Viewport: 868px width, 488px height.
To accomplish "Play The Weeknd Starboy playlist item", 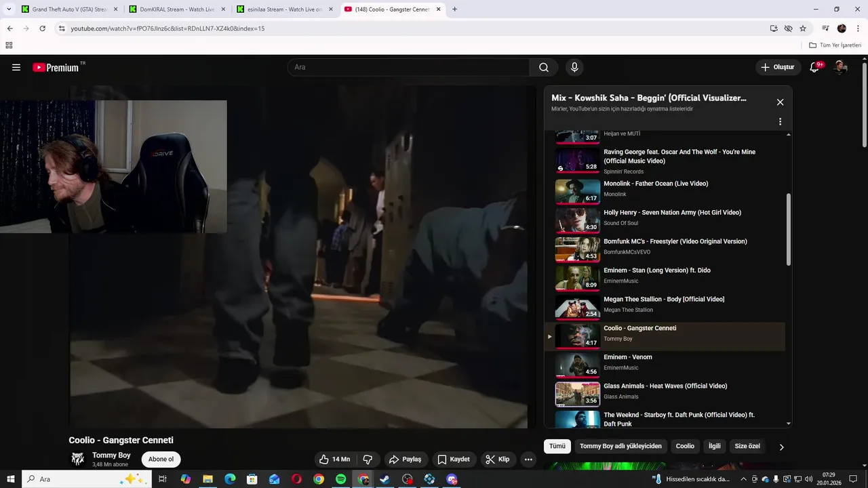I will tap(665, 418).
